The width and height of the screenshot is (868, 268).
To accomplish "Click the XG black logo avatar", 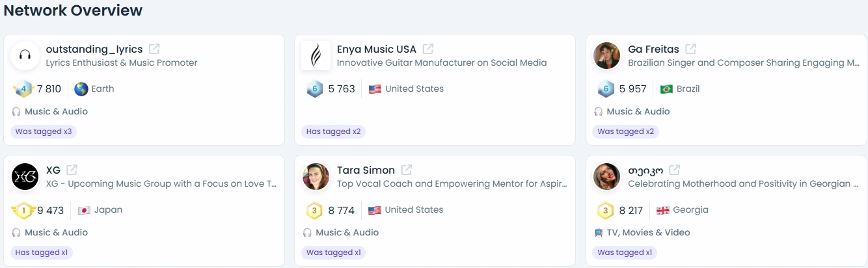I will [x=25, y=177].
